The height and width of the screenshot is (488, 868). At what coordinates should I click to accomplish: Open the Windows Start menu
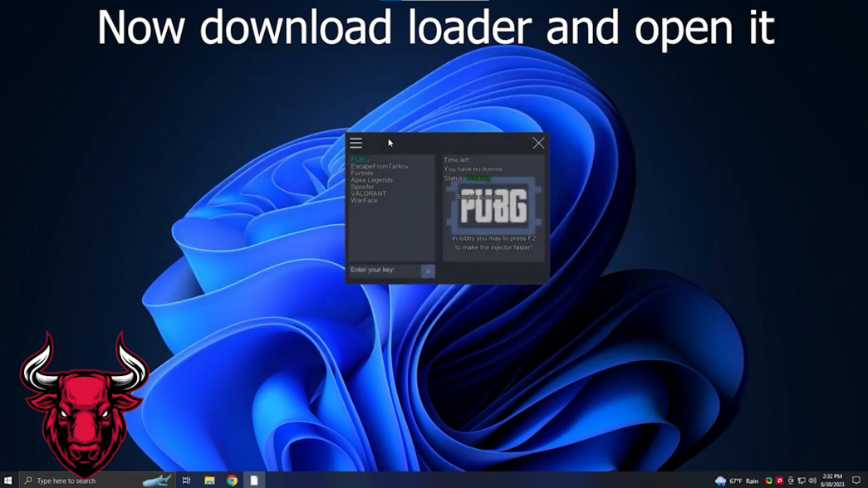point(8,481)
